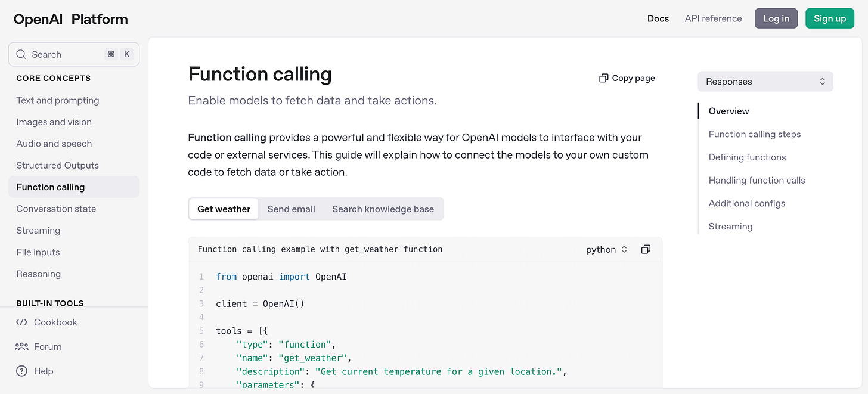Click the BUILT-IN TOOLS heading
Screen dimensions: 868x394
point(50,303)
